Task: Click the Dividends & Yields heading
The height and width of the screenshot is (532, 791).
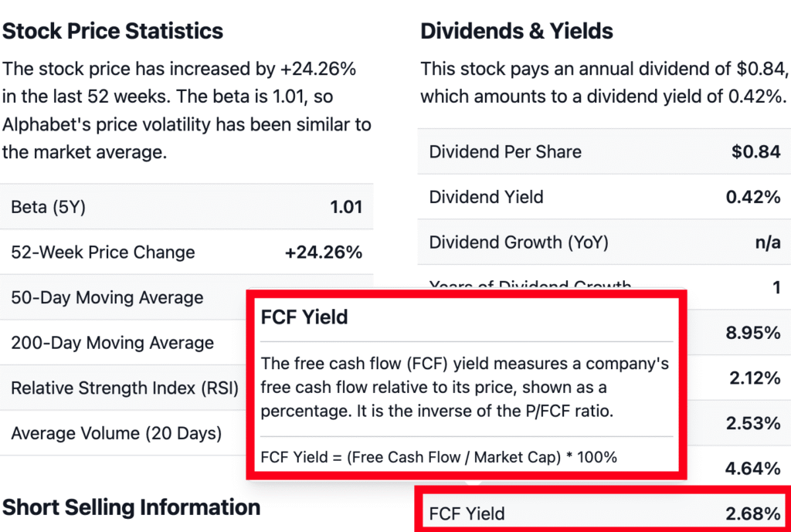Action: [x=517, y=32]
